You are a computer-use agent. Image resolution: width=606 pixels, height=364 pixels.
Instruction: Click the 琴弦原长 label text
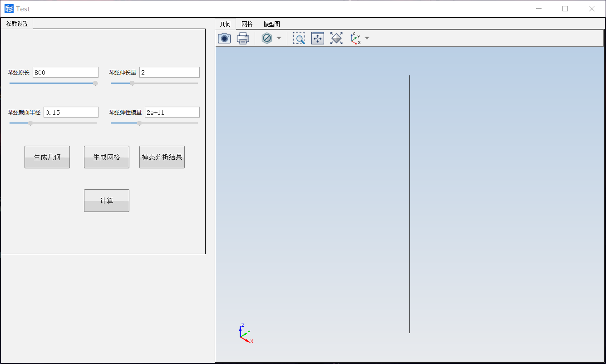[x=19, y=72]
